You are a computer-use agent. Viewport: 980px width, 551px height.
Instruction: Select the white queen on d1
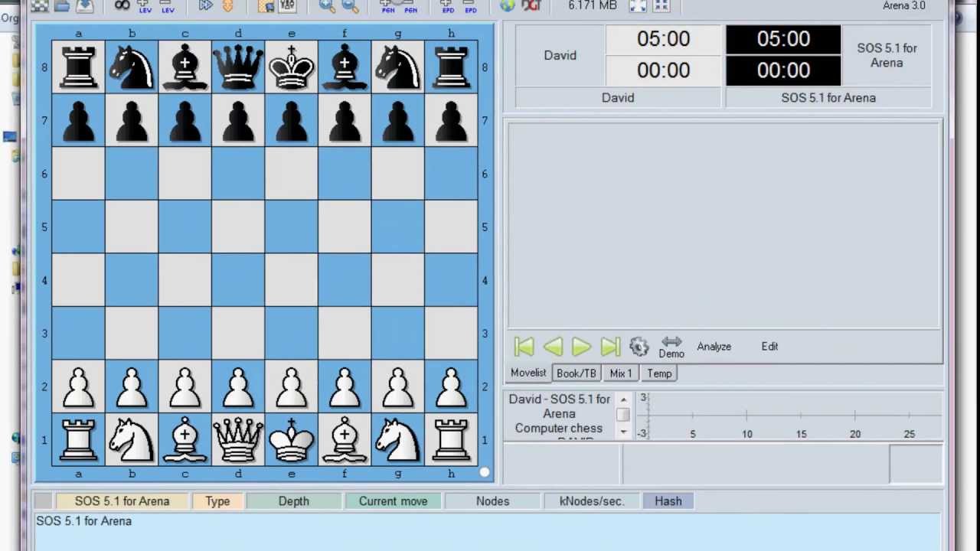coord(238,439)
